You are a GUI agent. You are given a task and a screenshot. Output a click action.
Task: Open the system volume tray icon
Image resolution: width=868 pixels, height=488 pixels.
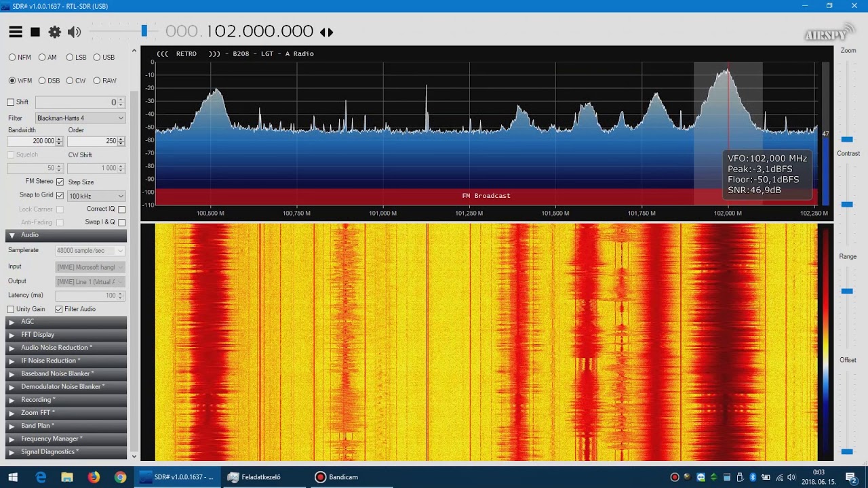[x=791, y=477]
